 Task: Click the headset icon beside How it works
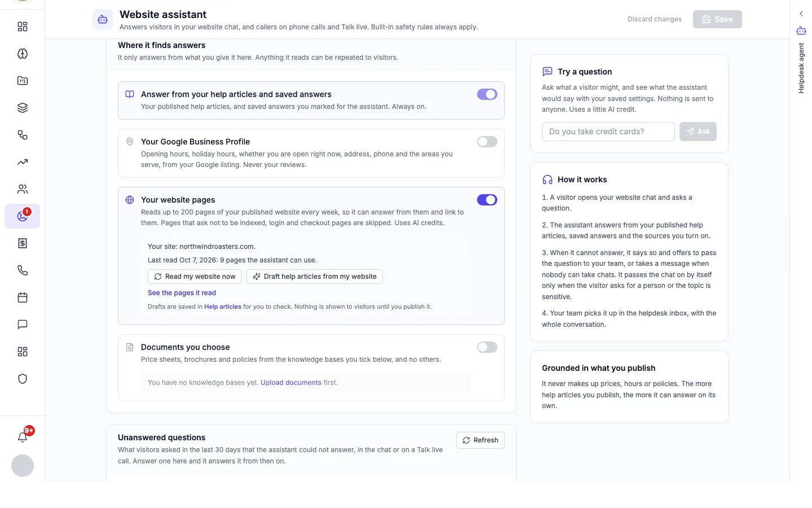pos(548,179)
